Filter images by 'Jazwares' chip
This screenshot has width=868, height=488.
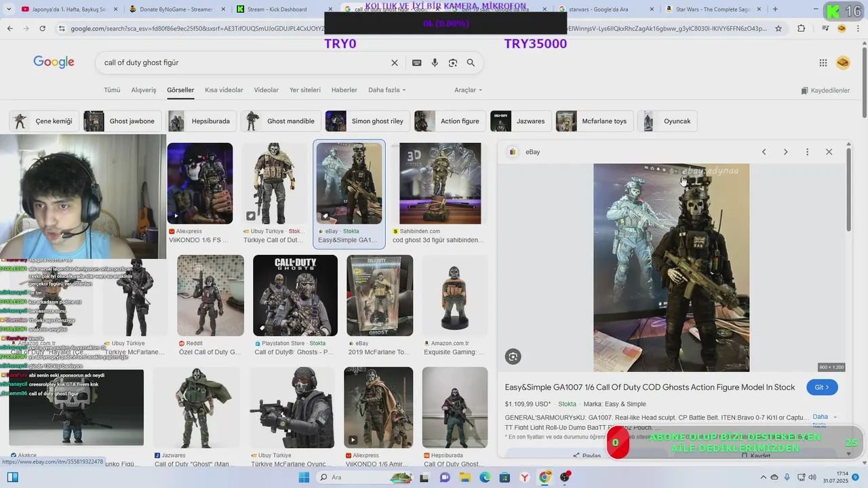521,121
